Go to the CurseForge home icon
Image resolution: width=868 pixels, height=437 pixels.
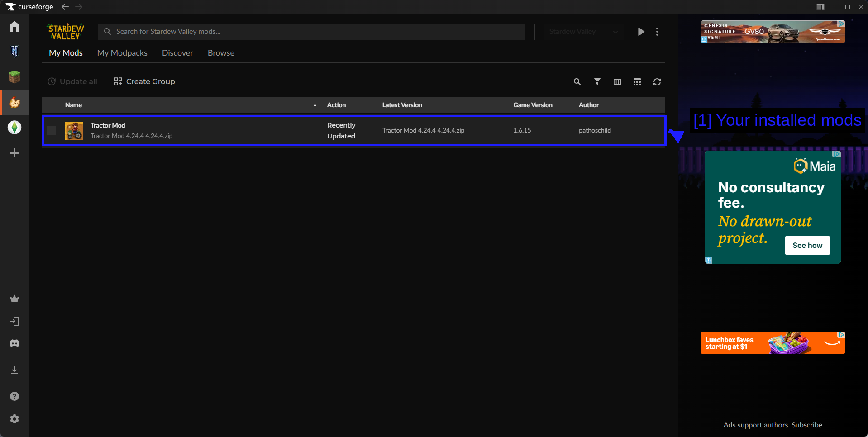pyautogui.click(x=14, y=27)
